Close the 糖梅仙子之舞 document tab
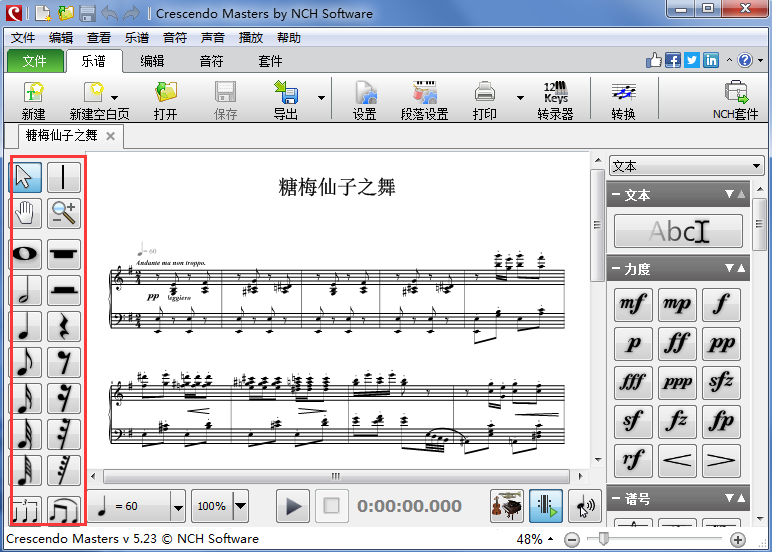Image resolution: width=772 pixels, height=552 pixels. pyautogui.click(x=111, y=136)
